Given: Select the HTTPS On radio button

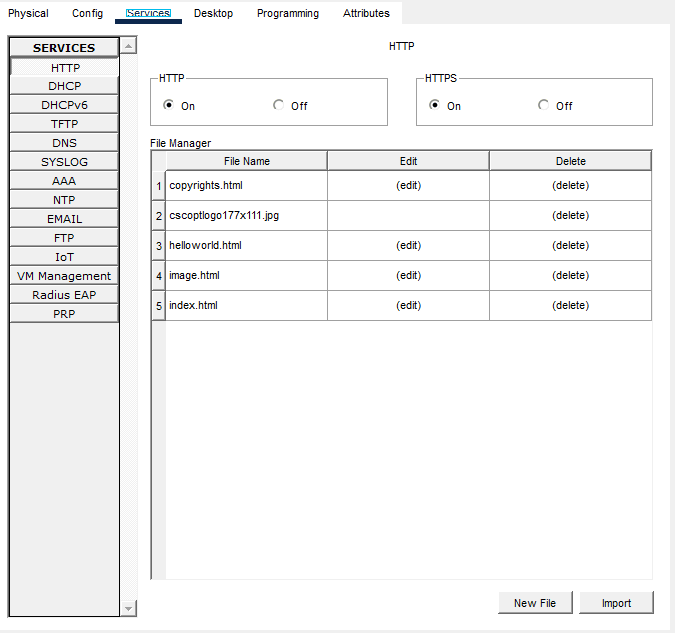Looking at the screenshot, I should [x=435, y=105].
